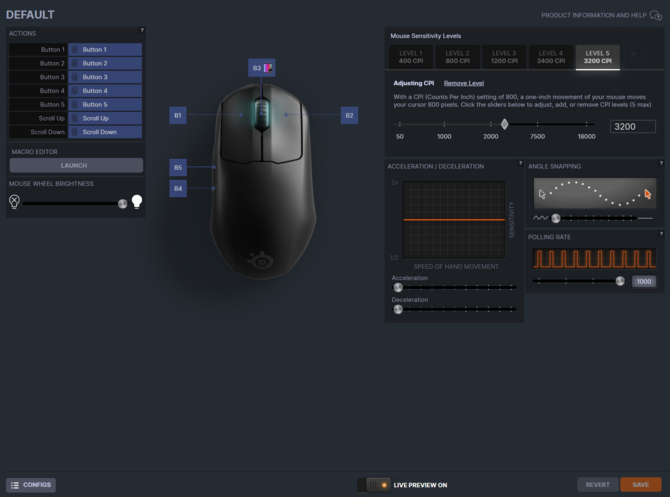The width and height of the screenshot is (670, 497).
Task: Click Acceleration/Deceleration help question mark
Action: [520, 163]
